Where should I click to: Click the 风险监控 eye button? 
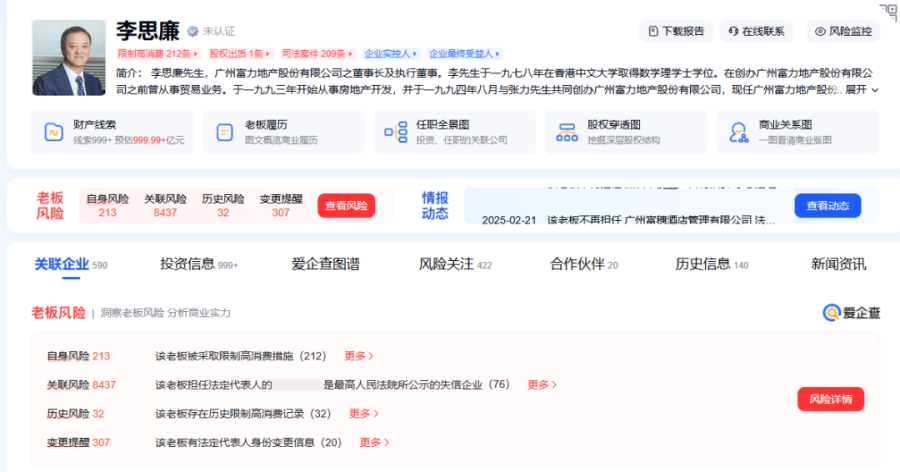pyautogui.click(x=843, y=31)
